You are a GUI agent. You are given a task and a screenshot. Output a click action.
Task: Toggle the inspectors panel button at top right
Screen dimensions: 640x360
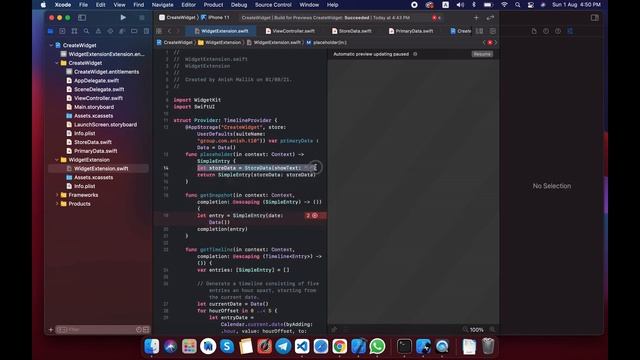point(594,18)
